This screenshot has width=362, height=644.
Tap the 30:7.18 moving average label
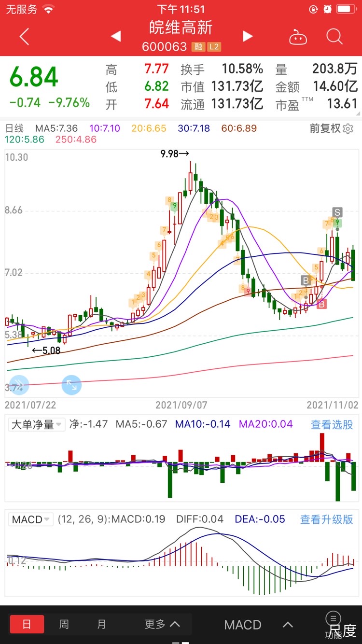(194, 128)
